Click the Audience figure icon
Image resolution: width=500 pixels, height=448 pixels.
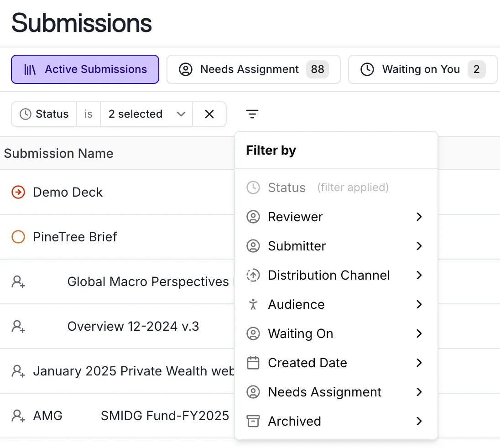[253, 304]
